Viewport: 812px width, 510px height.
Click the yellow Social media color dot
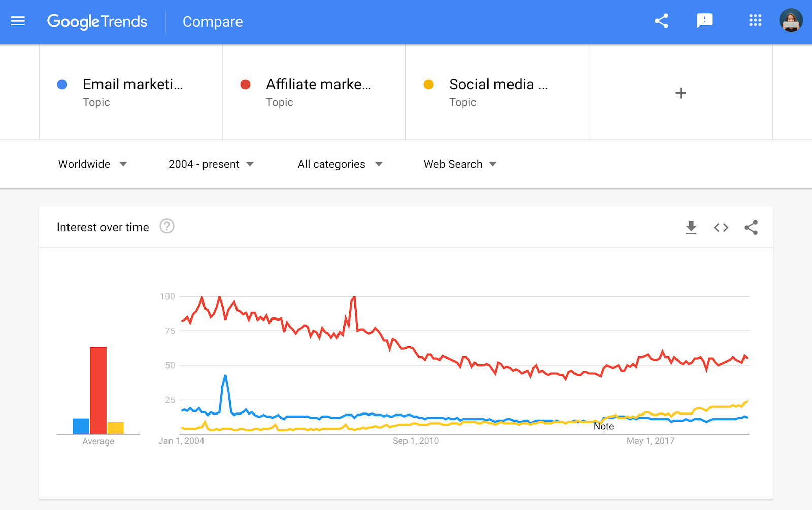point(429,85)
